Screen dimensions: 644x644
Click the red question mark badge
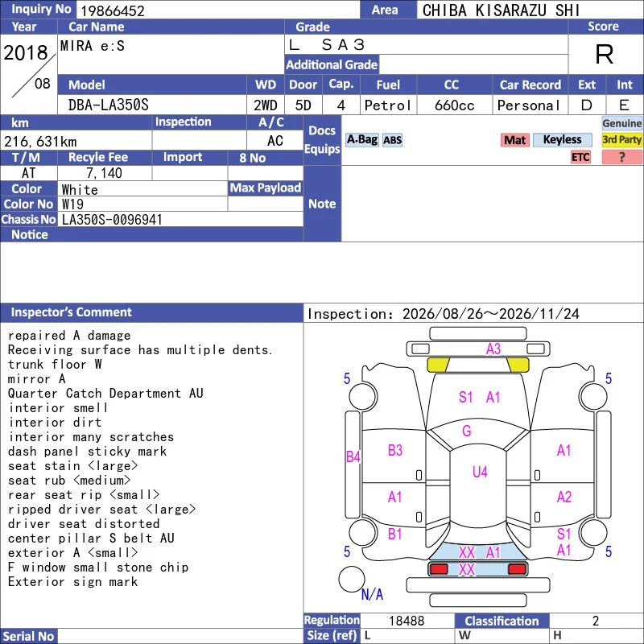621,157
